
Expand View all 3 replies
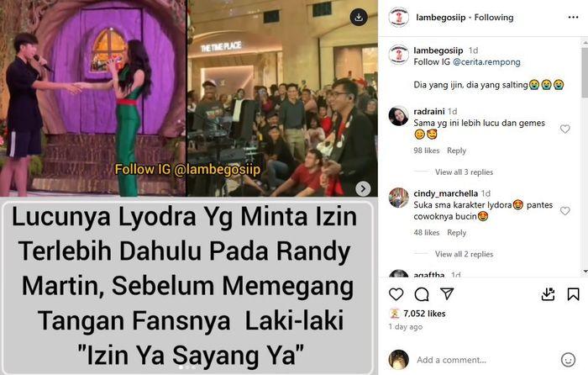coord(464,172)
